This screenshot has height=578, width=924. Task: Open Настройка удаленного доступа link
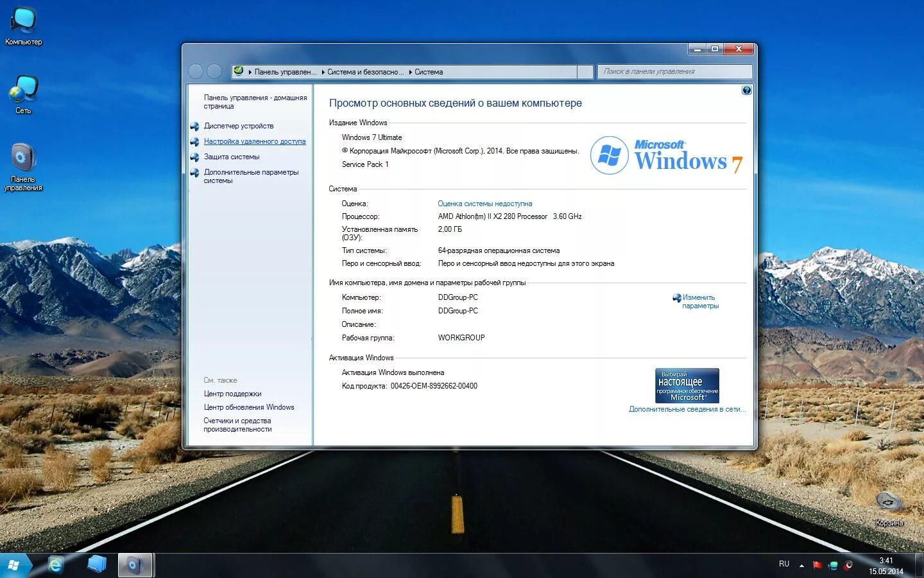255,141
